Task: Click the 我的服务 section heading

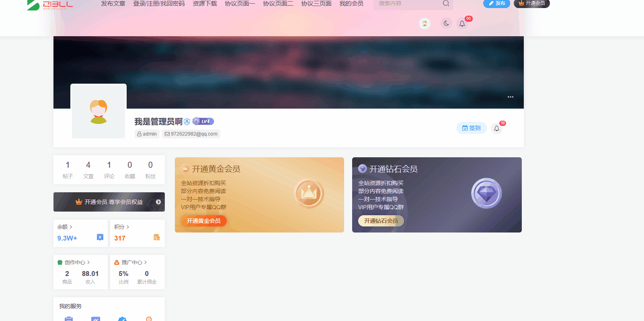Action: point(70,306)
